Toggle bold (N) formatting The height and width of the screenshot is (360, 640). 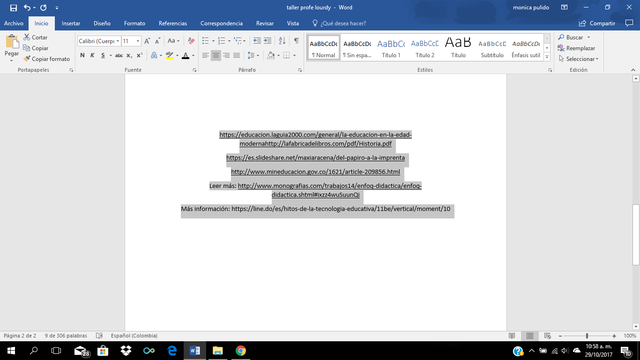pos(82,56)
